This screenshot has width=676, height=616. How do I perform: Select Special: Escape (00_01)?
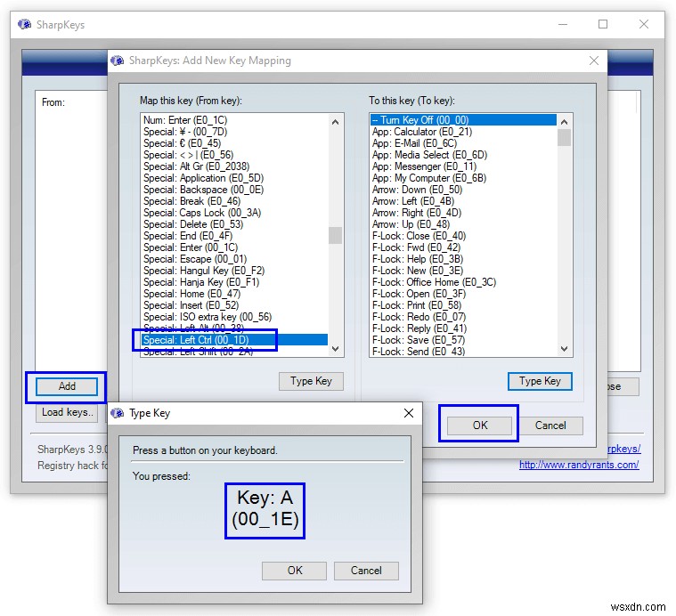(x=234, y=259)
